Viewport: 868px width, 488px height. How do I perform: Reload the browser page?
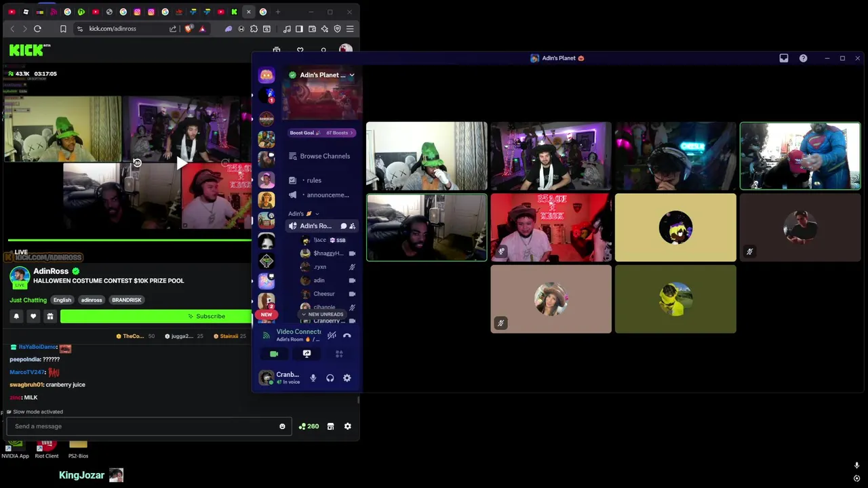pyautogui.click(x=37, y=28)
